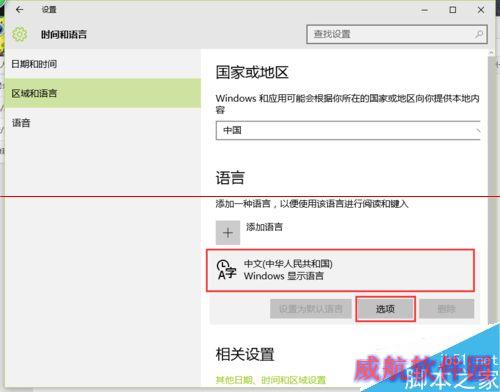Click the language A字 icon

(227, 270)
